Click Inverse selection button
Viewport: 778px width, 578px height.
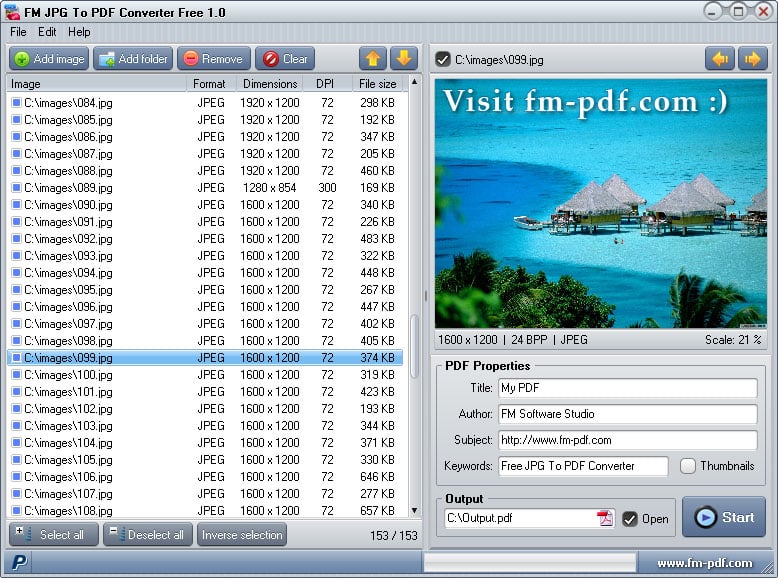click(242, 535)
